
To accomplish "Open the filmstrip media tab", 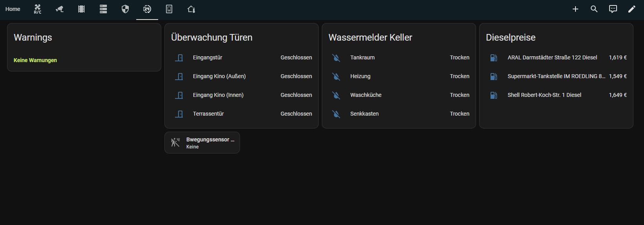I will pos(81,9).
